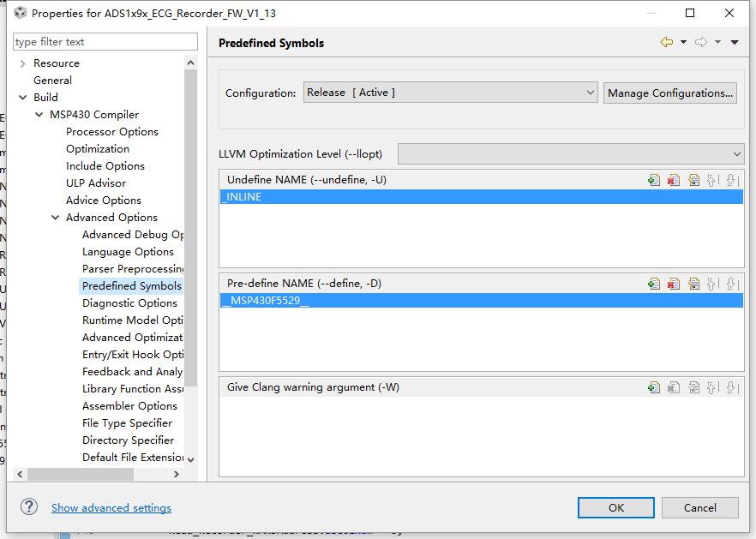Collapse the MSP430 Compiler tree node

39,115
